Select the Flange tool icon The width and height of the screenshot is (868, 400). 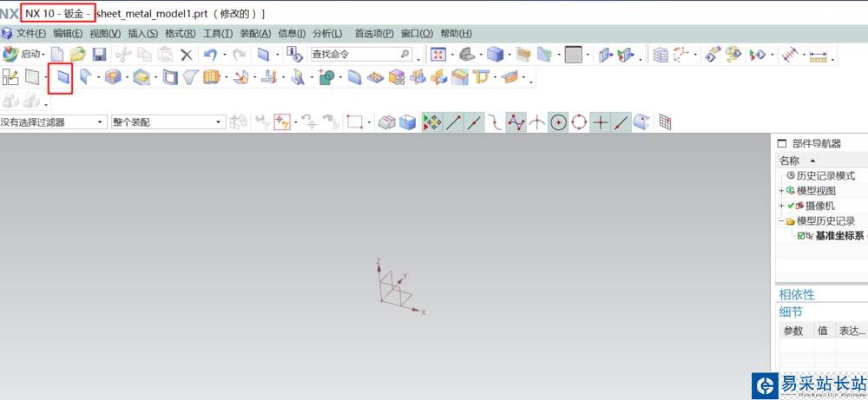click(x=86, y=77)
